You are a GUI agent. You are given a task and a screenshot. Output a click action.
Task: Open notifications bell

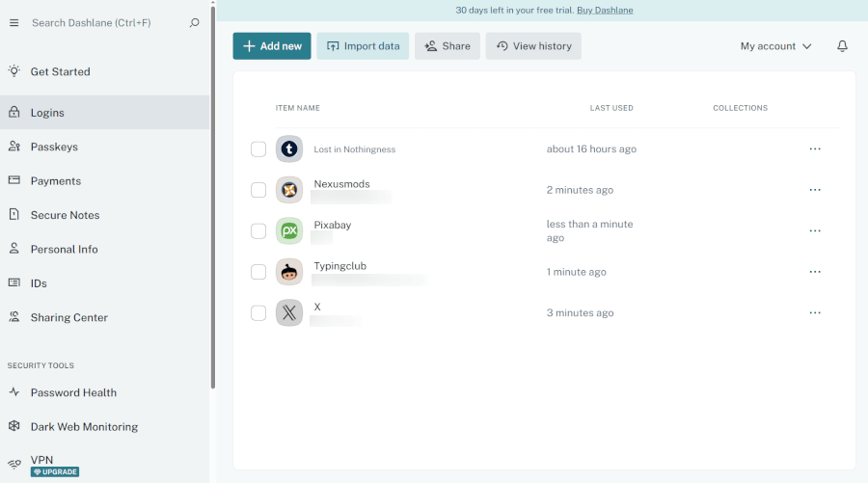pyautogui.click(x=842, y=46)
